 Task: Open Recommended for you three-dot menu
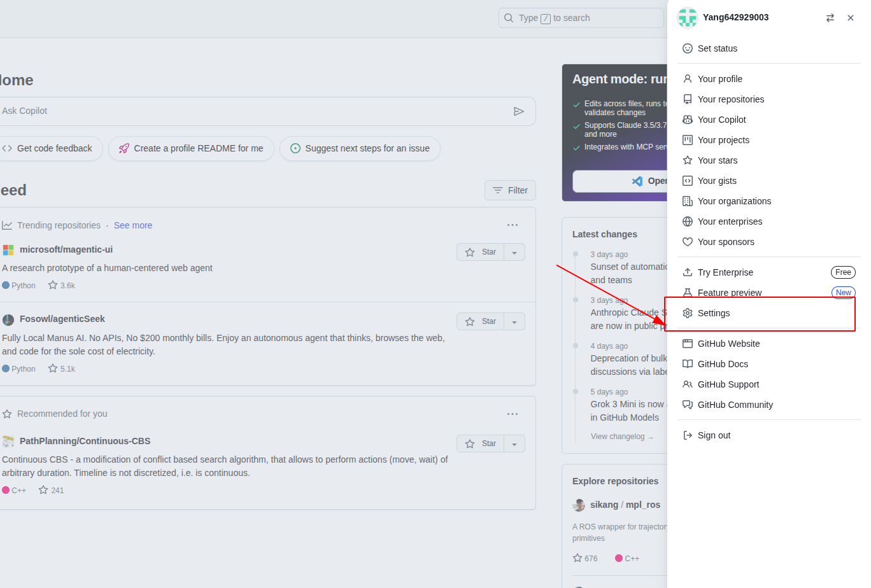tap(513, 414)
